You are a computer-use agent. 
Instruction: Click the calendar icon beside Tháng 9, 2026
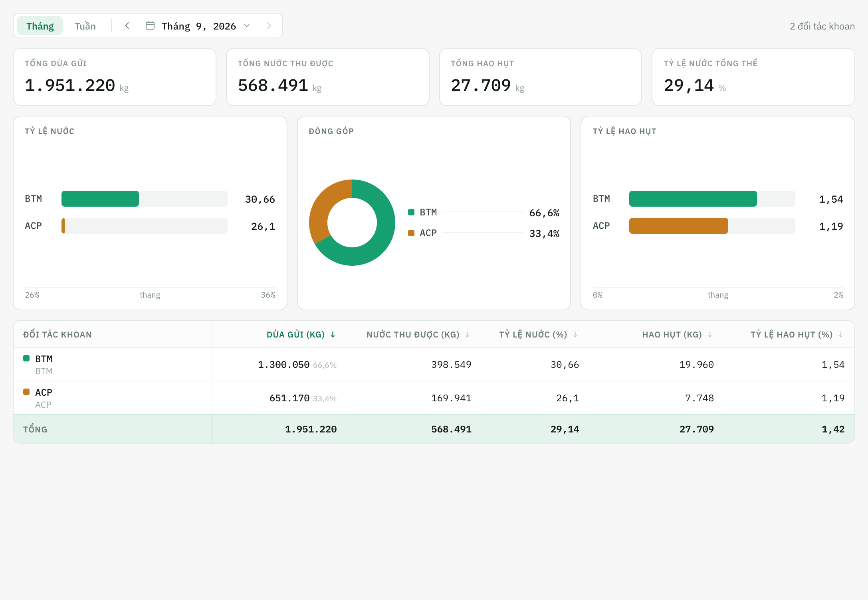pos(150,26)
